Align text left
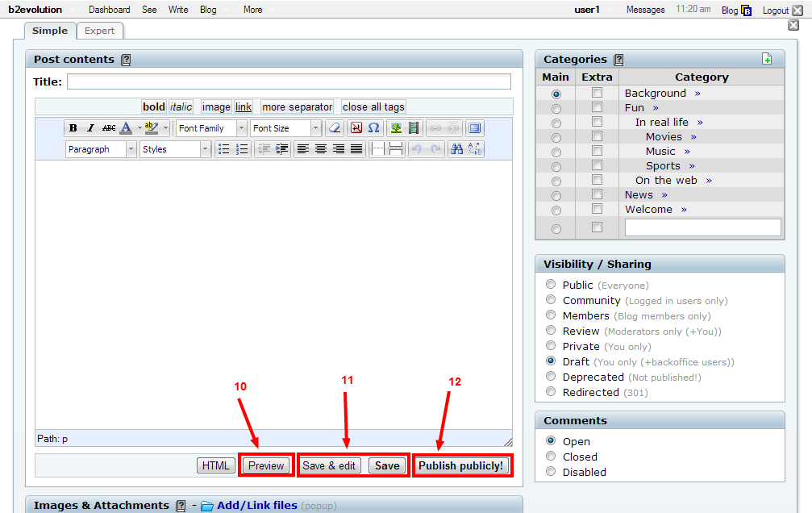Viewport: 812px width, 513px height. click(303, 149)
